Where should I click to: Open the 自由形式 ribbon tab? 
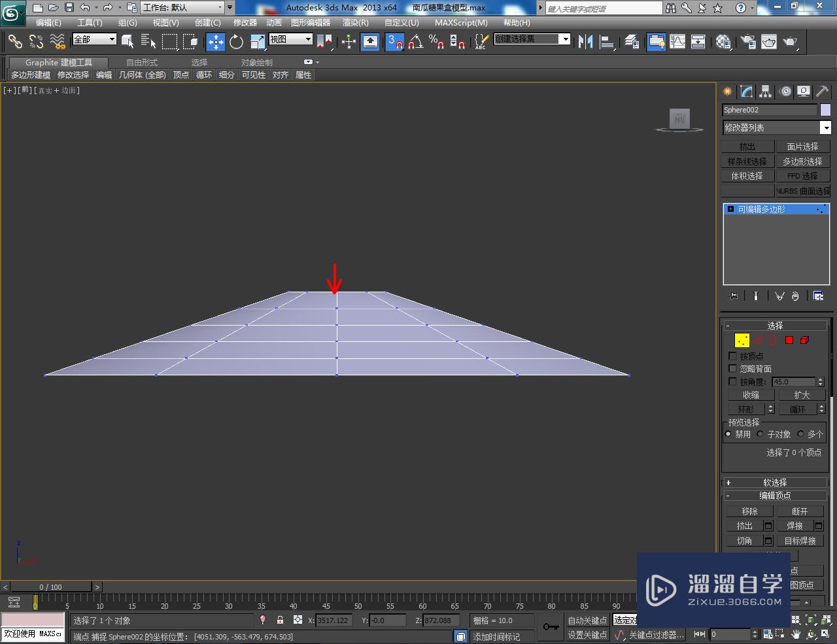142,62
